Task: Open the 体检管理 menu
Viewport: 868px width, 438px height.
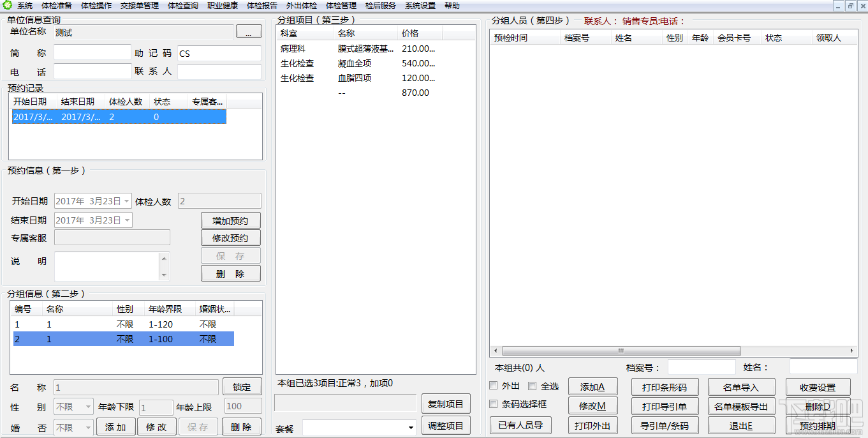Action: coord(341,6)
